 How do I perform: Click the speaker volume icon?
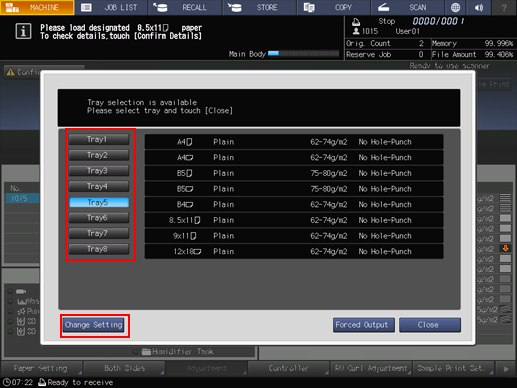pos(479,7)
